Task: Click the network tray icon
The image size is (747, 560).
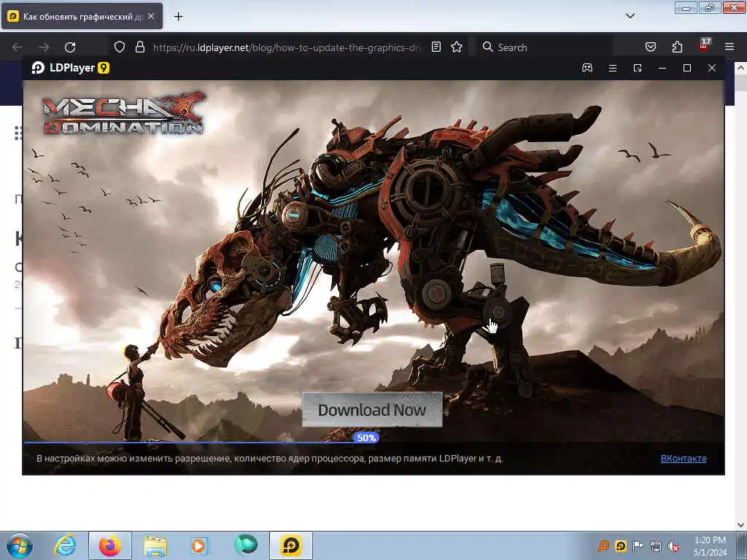Action: [x=656, y=547]
